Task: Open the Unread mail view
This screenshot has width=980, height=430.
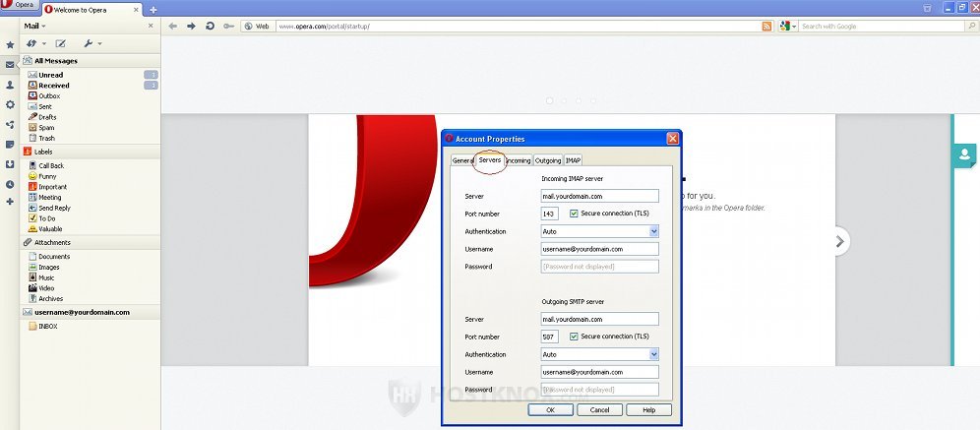Action: (50, 75)
